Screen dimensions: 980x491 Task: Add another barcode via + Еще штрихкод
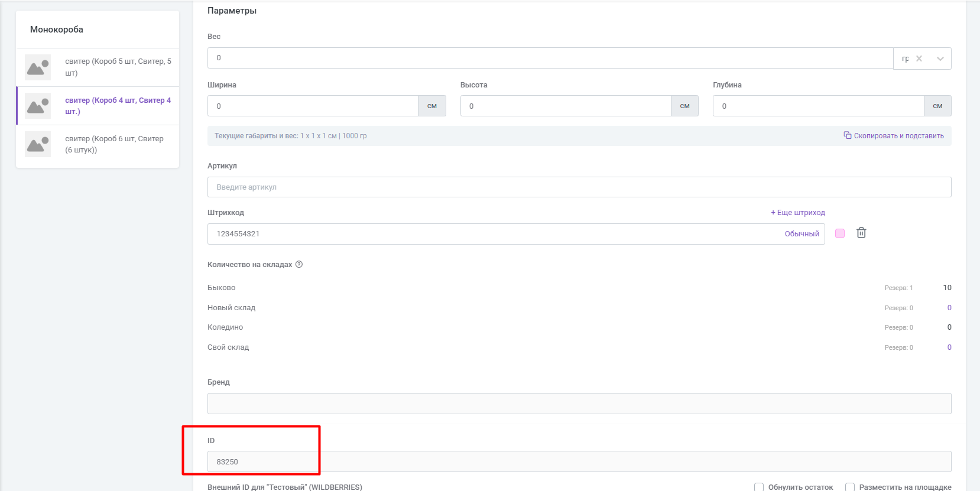tap(798, 213)
